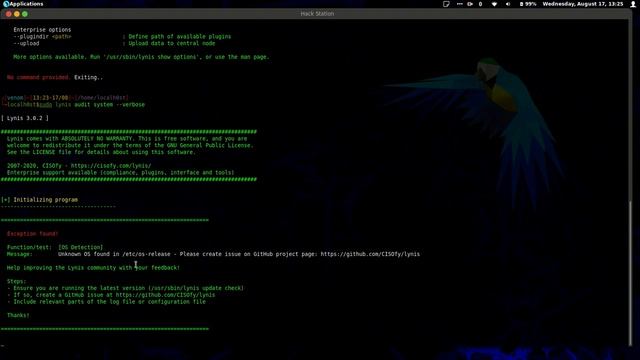Click the Hack Station title bar text
Viewport: 640px width, 360px height.
pyautogui.click(x=317, y=14)
